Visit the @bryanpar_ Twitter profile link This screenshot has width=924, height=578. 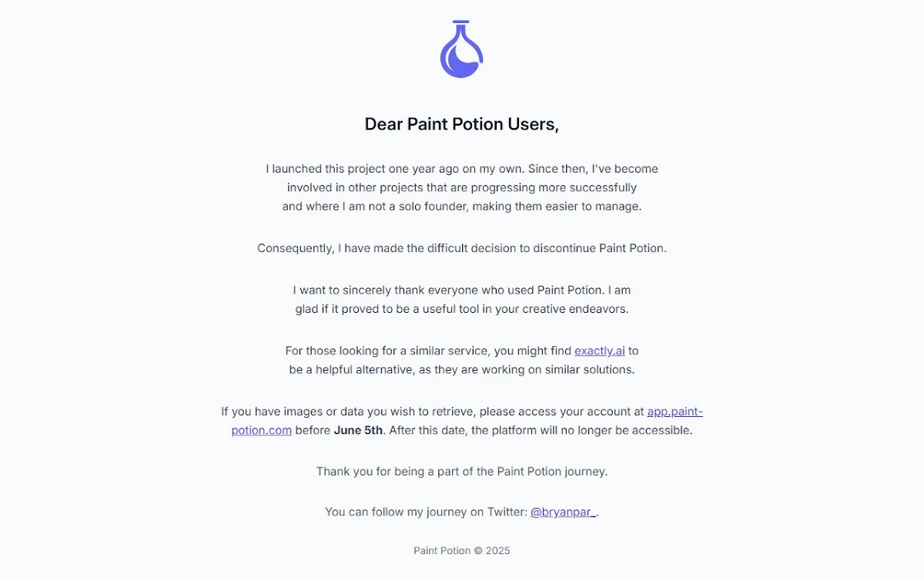click(x=563, y=512)
